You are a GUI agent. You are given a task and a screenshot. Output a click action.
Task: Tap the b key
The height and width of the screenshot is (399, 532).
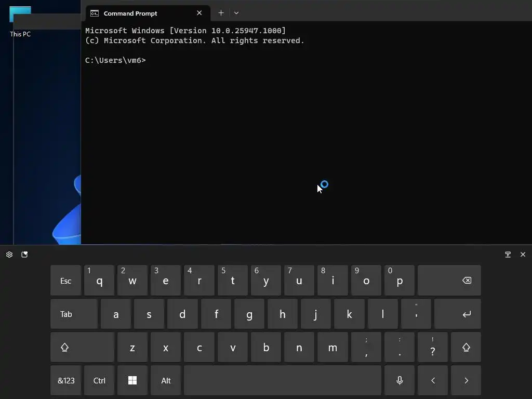coord(265,348)
